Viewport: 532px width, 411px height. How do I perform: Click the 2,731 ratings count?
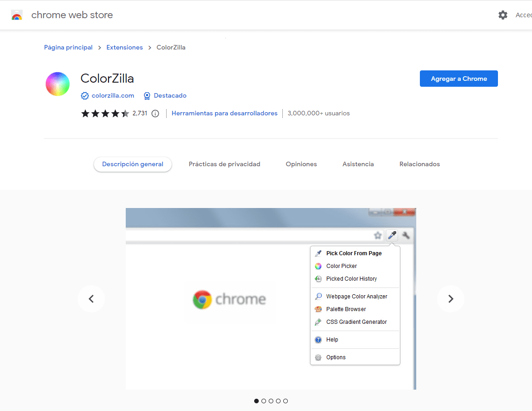click(x=140, y=114)
